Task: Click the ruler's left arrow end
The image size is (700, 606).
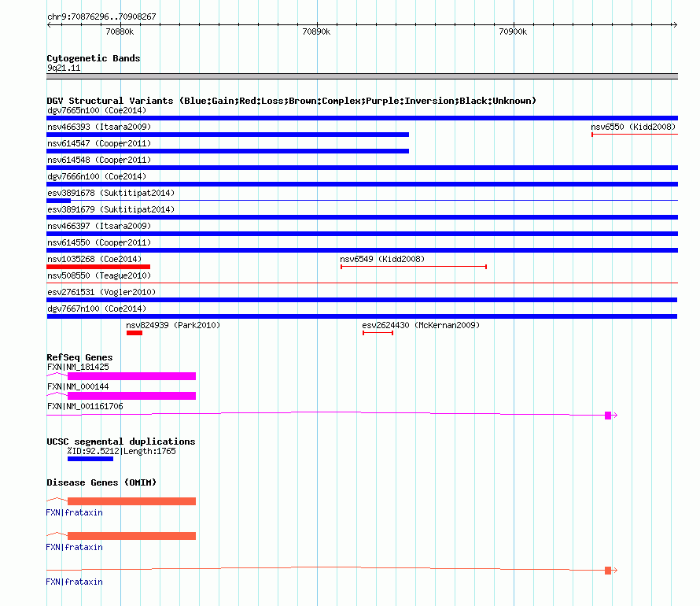Action: [50, 24]
